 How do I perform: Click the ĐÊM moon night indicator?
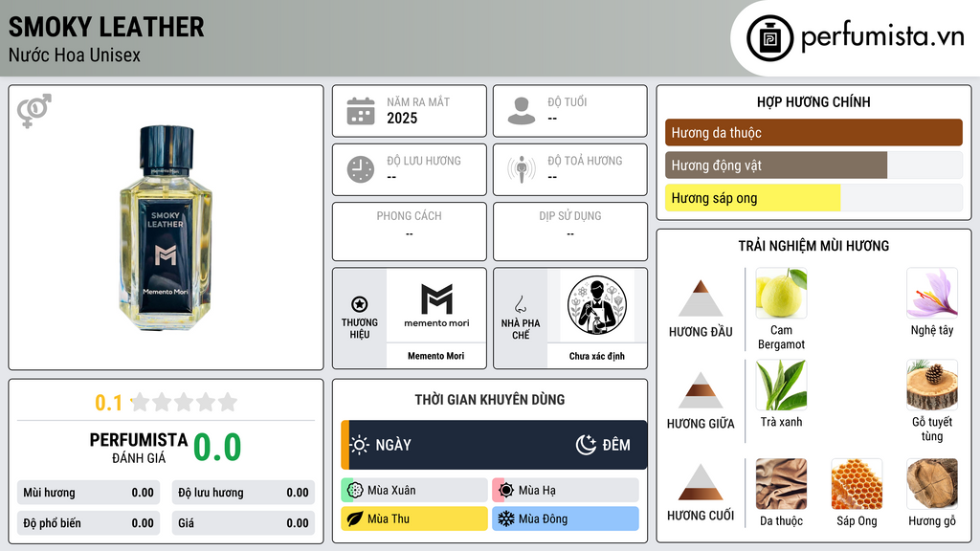point(603,445)
